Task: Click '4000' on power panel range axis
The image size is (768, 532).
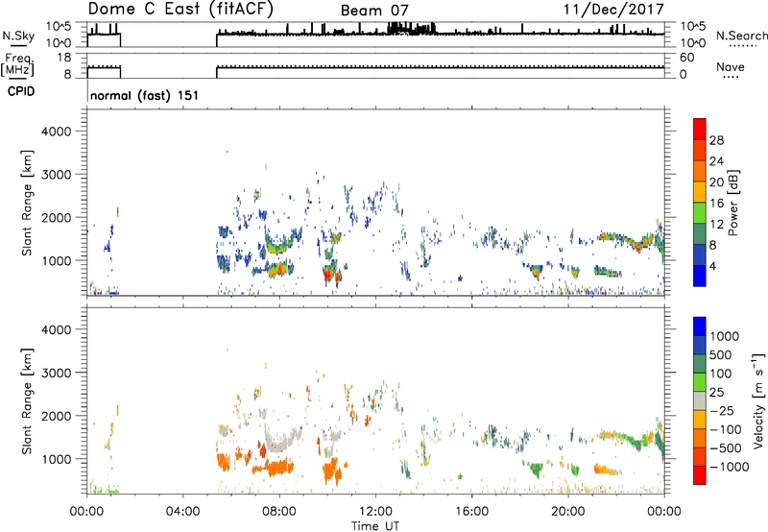Action: pos(56,132)
